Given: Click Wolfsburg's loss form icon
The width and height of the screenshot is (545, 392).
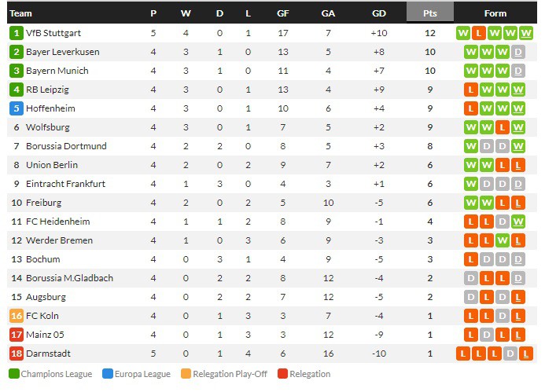Looking at the screenshot, I should point(503,127).
